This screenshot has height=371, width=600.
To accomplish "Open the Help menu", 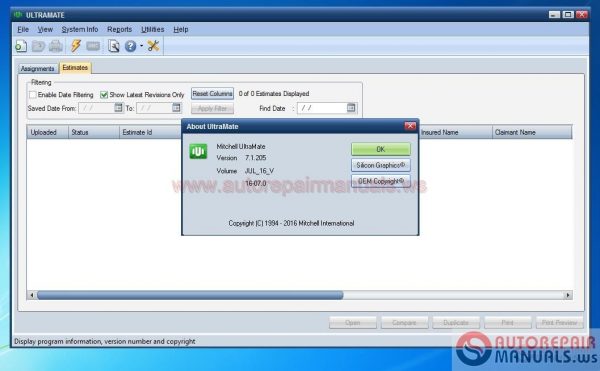I will point(181,29).
